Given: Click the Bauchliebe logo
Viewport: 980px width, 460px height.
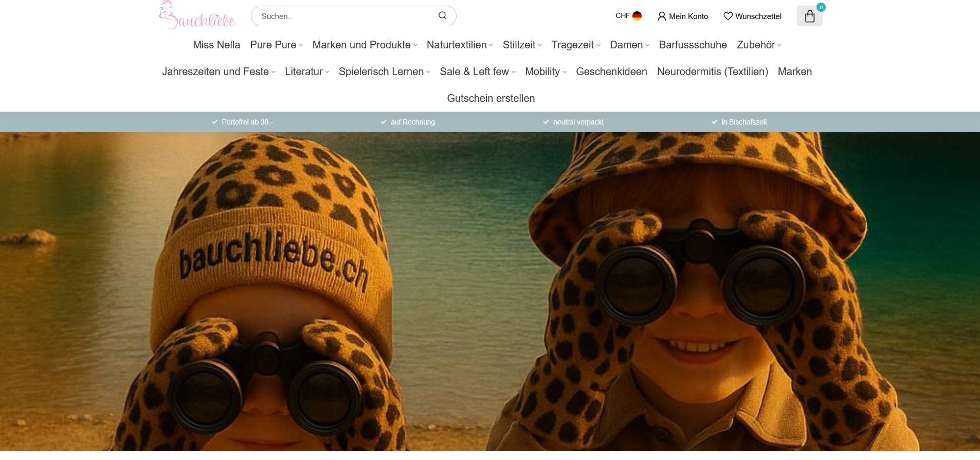Looking at the screenshot, I should point(197,15).
